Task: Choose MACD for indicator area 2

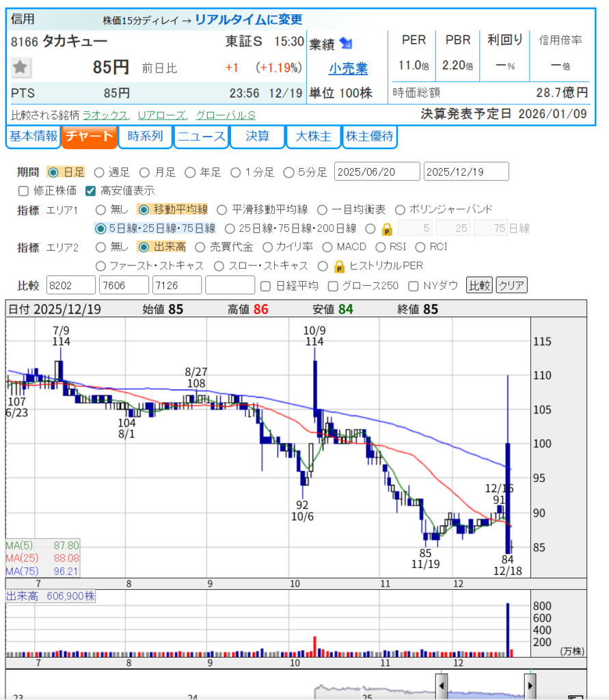Action: coord(327,247)
